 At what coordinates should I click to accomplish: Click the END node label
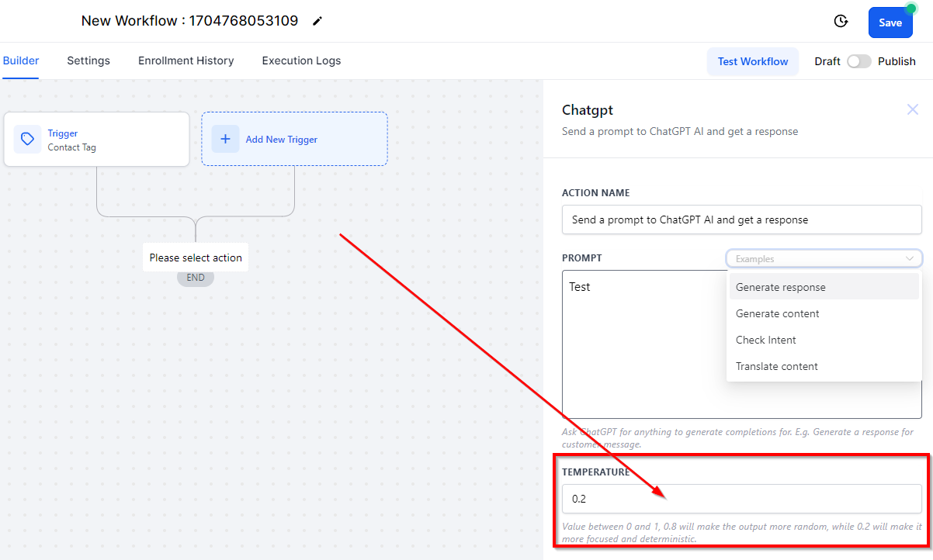[x=196, y=278]
